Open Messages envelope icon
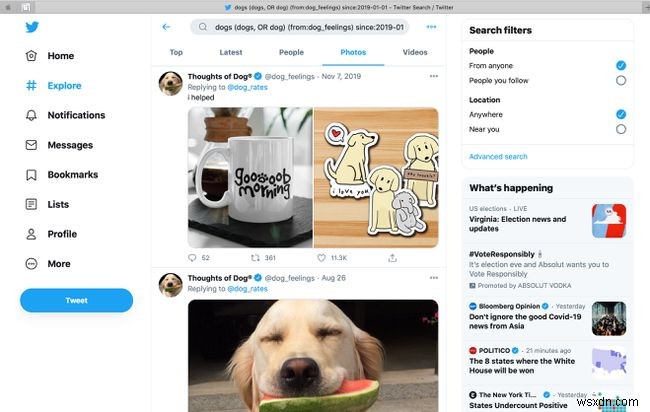Viewport: 650px width, 412px height. [x=32, y=145]
